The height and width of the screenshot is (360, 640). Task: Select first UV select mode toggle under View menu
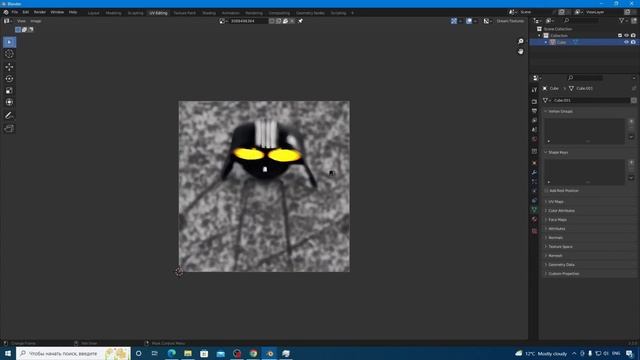[x=18, y=29]
